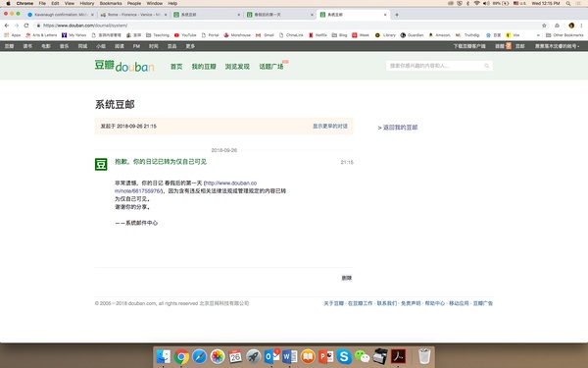Reload the current page
The image size is (588, 368).
click(x=26, y=26)
